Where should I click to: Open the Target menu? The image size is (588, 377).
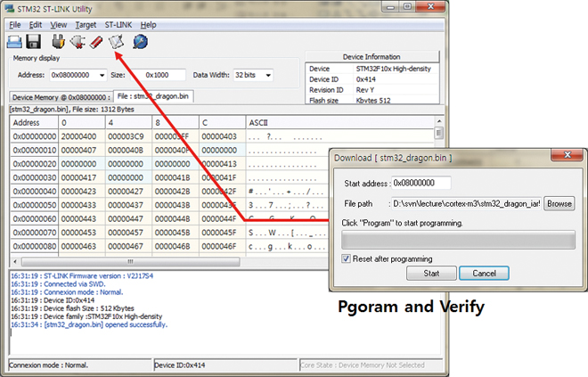86,25
